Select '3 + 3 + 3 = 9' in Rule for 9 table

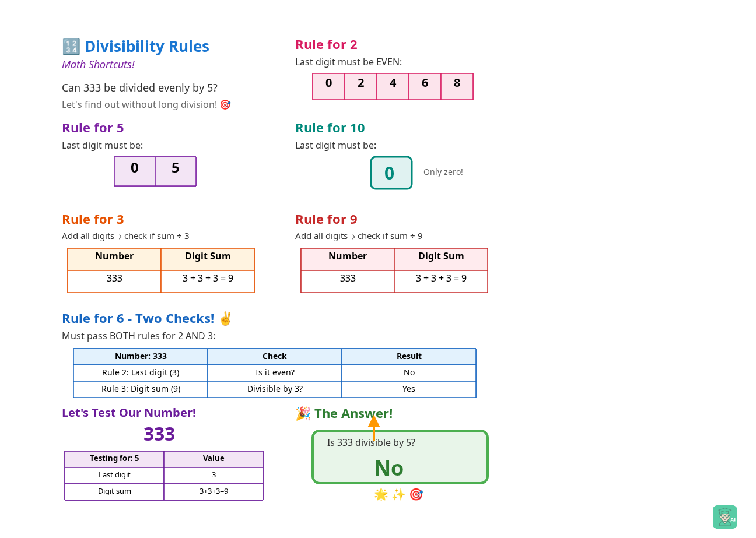click(441, 282)
